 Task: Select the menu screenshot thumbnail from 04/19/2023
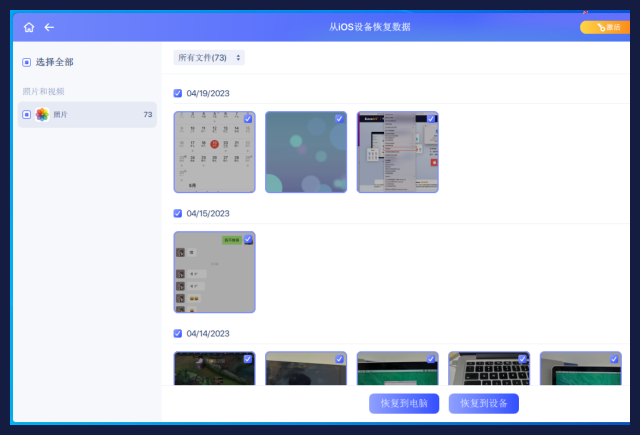397,152
